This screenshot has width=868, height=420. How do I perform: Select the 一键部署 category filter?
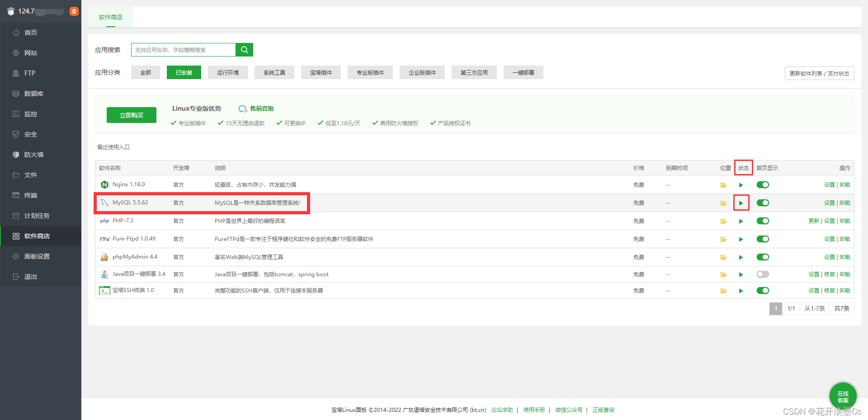[x=524, y=72]
